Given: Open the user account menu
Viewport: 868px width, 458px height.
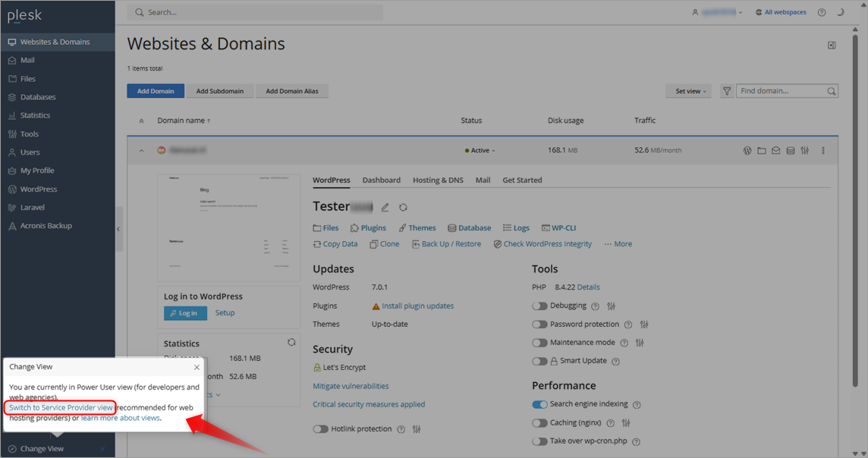Looking at the screenshot, I should click(718, 12).
